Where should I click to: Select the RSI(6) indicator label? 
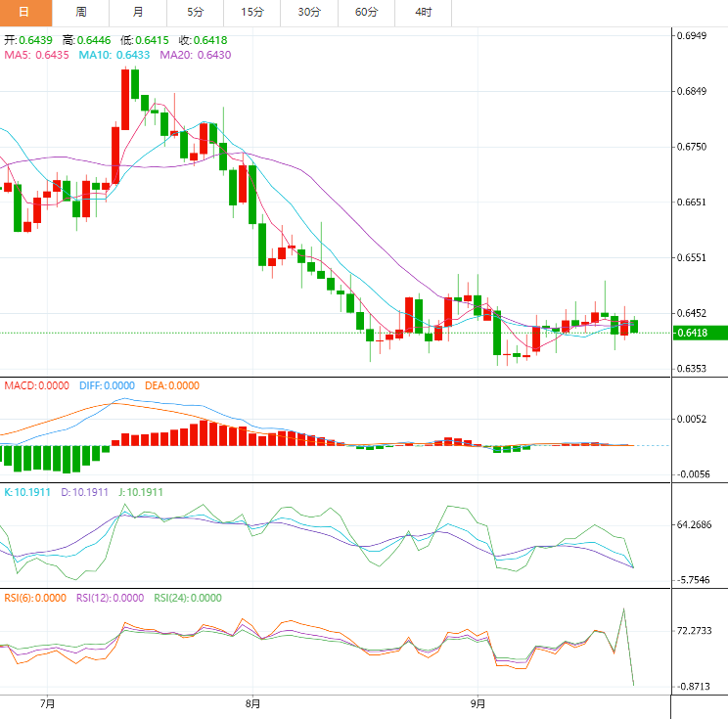click(34, 598)
